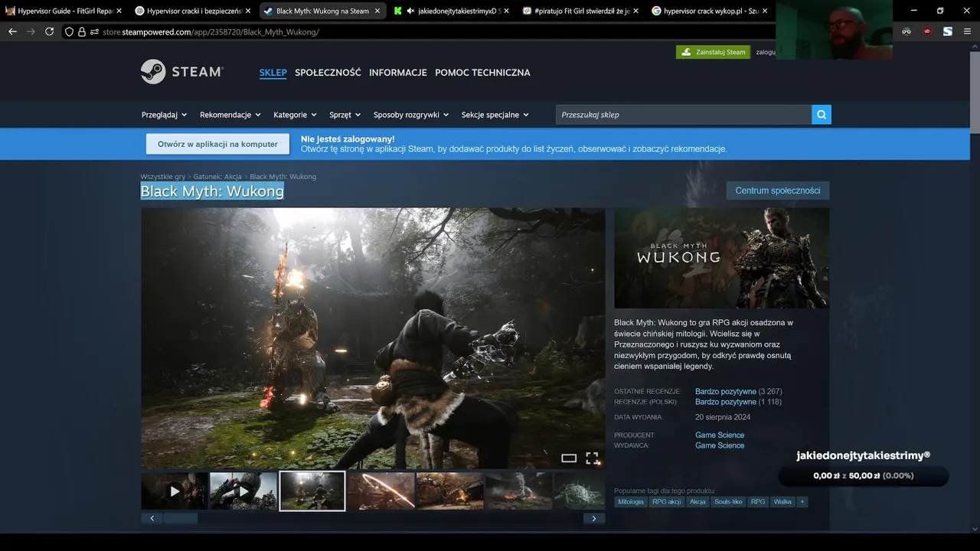Image resolution: width=980 pixels, height=551 pixels.
Task: Expand the Kategorie dropdown
Action: coord(295,115)
